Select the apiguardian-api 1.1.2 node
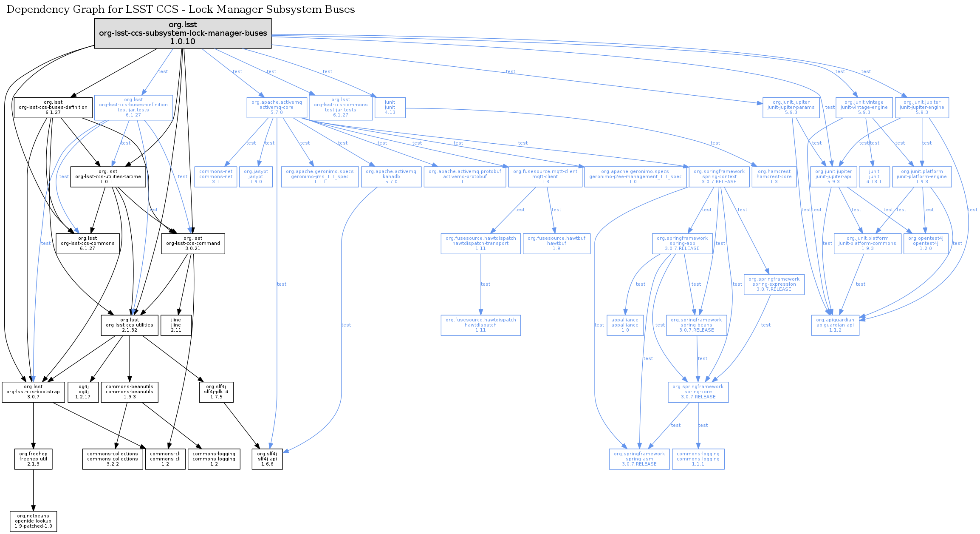 click(835, 325)
